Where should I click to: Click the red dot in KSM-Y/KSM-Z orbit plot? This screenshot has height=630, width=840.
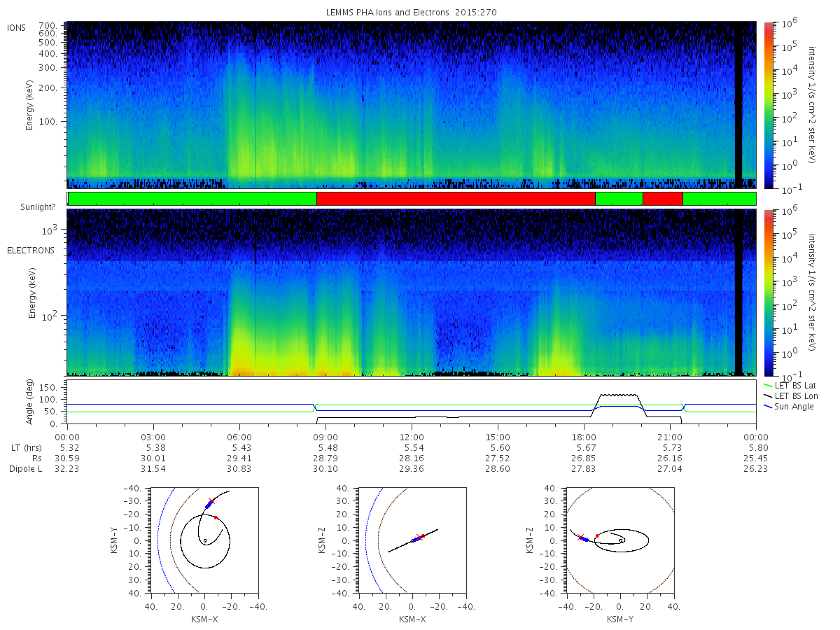(x=597, y=535)
